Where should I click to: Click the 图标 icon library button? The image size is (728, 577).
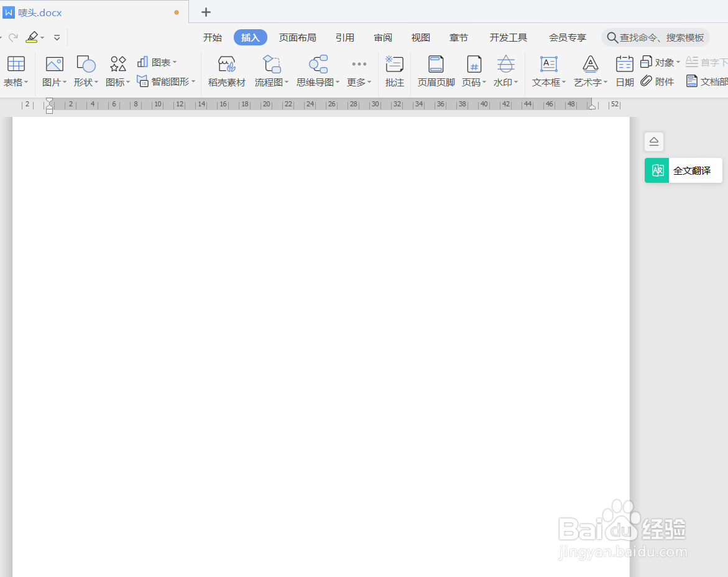(118, 64)
